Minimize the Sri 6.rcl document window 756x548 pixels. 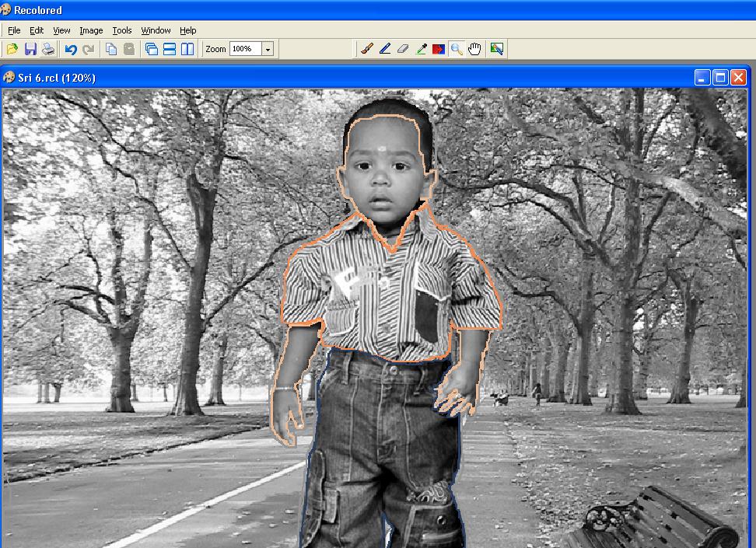pos(702,78)
